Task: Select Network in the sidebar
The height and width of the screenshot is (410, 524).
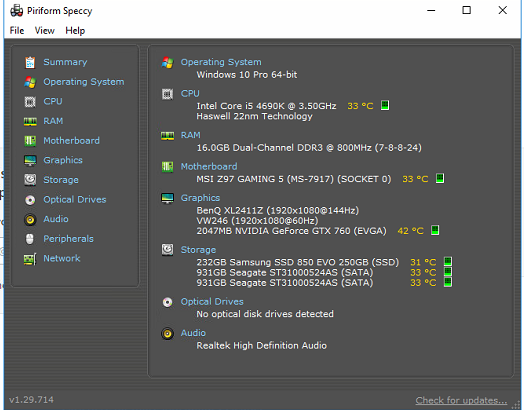Action: pyautogui.click(x=62, y=259)
